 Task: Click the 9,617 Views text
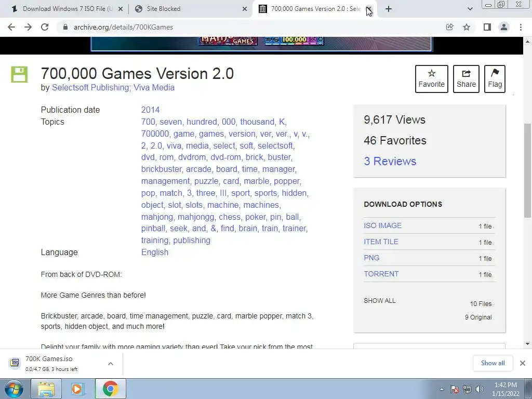click(x=395, y=120)
